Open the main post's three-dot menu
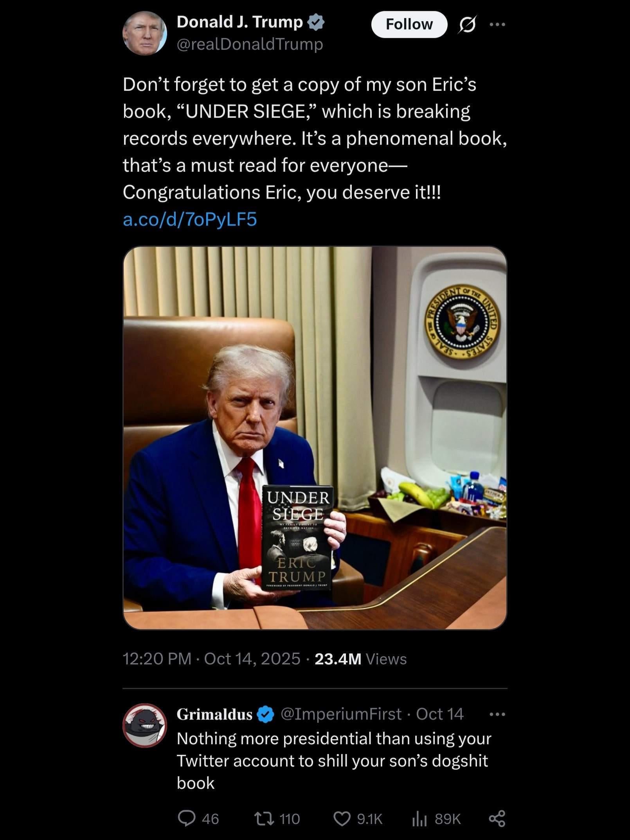Viewport: 630px width, 840px height. 498,24
